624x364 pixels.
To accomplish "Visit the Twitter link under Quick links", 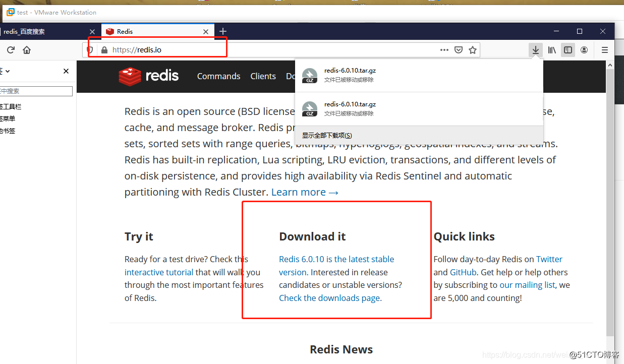I will [x=549, y=259].
